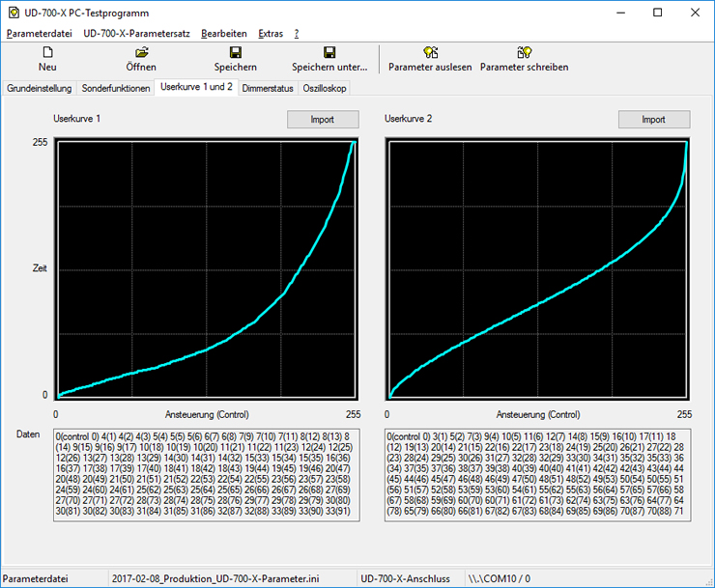Click the Speichern unter (save as) icon
715x588 pixels.
[x=329, y=52]
